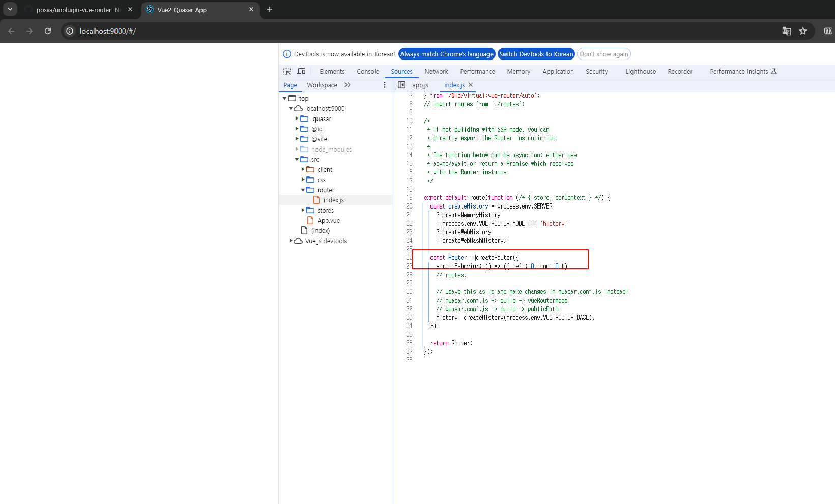The image size is (835, 504).
Task: Open the Elements panel tab
Action: [332, 72]
